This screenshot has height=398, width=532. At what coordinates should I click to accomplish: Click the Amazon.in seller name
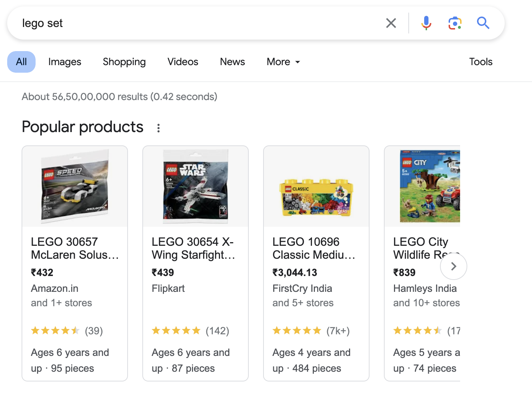(x=55, y=288)
